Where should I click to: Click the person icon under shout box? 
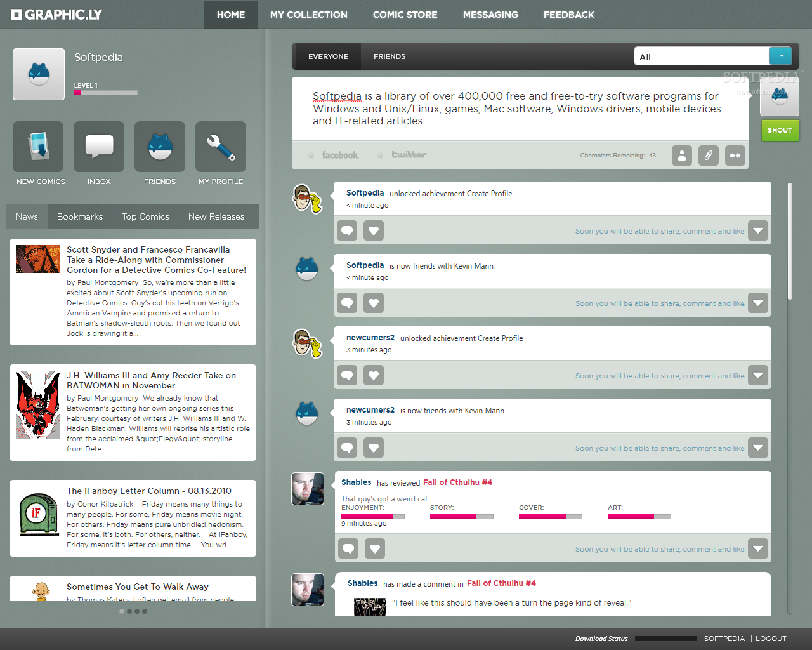point(682,156)
